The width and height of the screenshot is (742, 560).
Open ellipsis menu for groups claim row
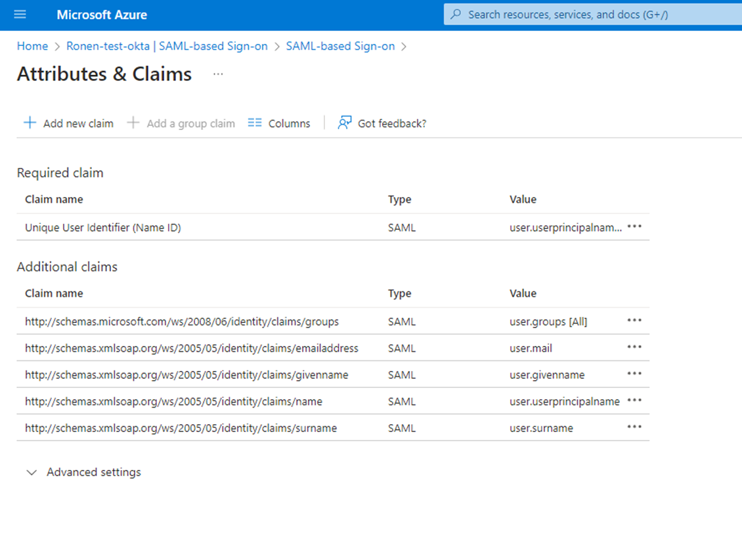tap(634, 320)
